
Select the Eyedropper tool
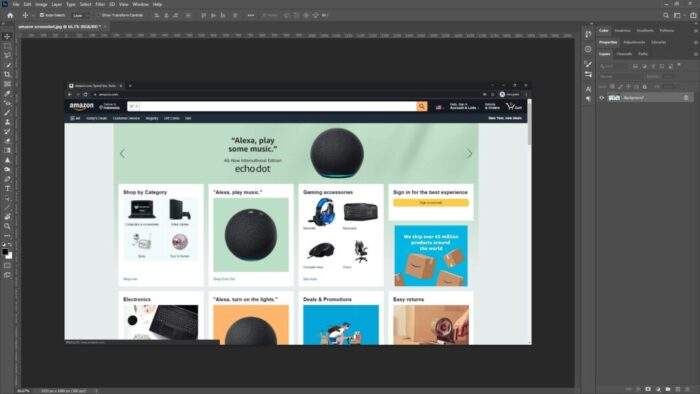7,93
